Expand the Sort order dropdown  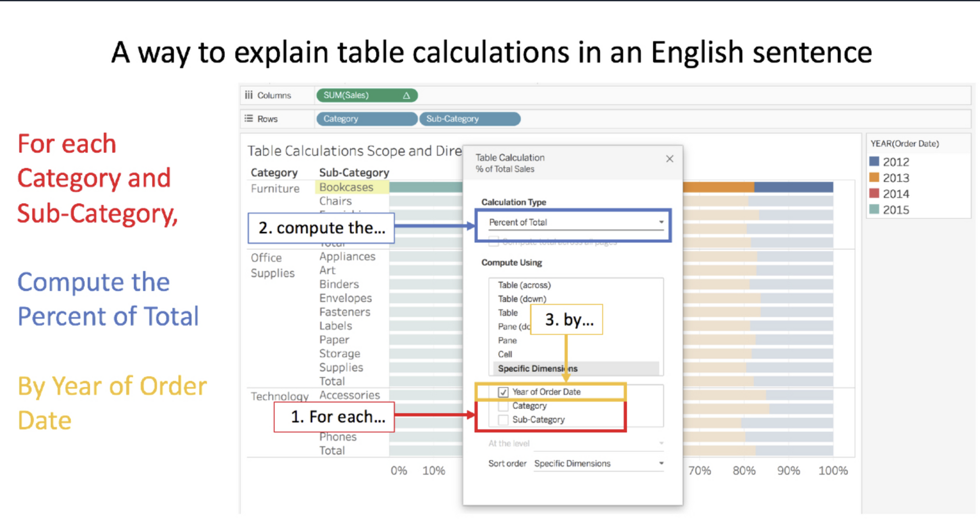coord(598,463)
